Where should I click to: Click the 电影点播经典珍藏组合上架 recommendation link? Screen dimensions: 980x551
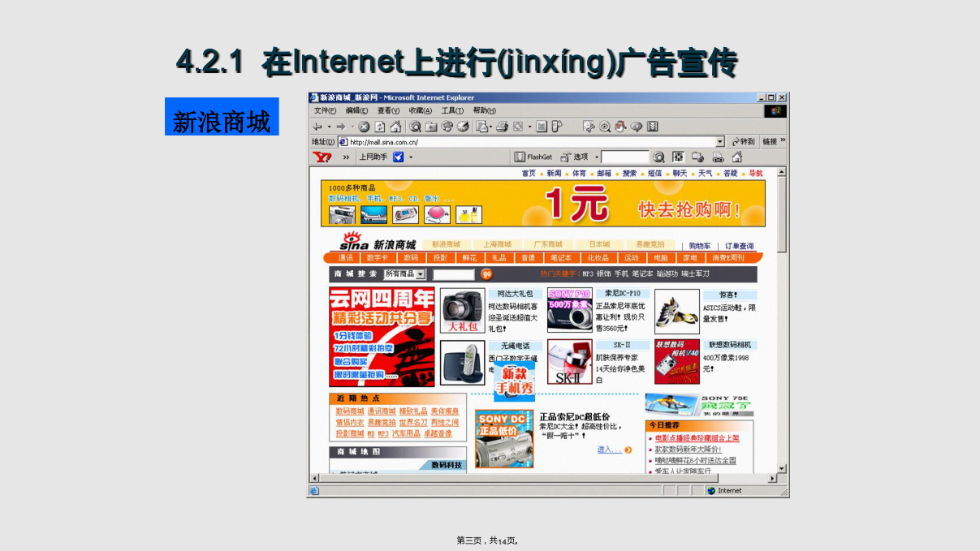pos(697,438)
